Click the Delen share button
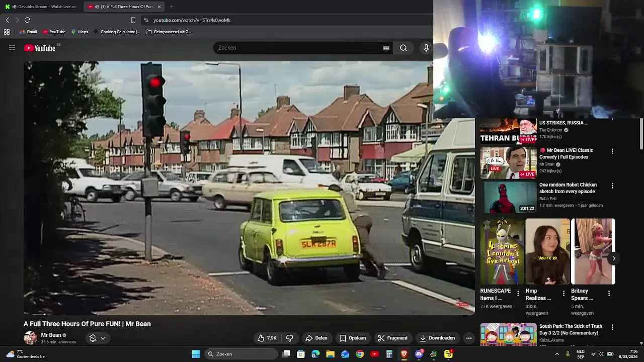This screenshot has height=362, width=644. click(x=316, y=338)
